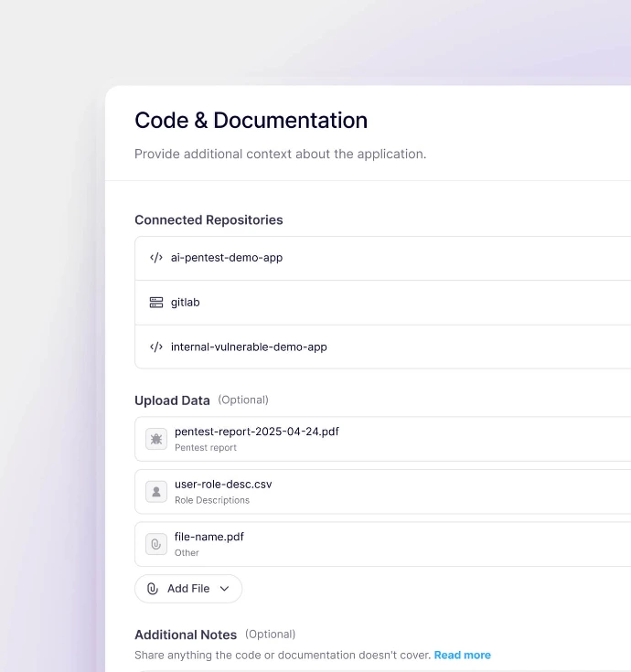
Task: Click the Connected Repositories section heading
Action: (209, 220)
